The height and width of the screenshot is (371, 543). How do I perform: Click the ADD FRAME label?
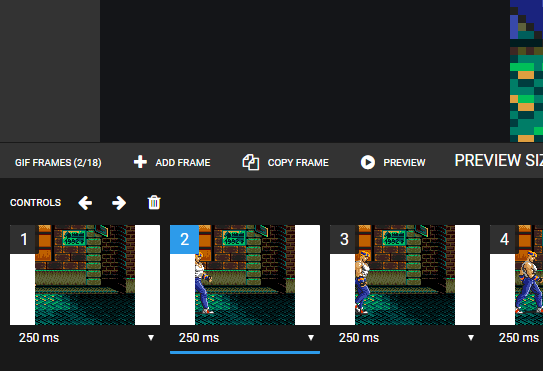point(183,162)
